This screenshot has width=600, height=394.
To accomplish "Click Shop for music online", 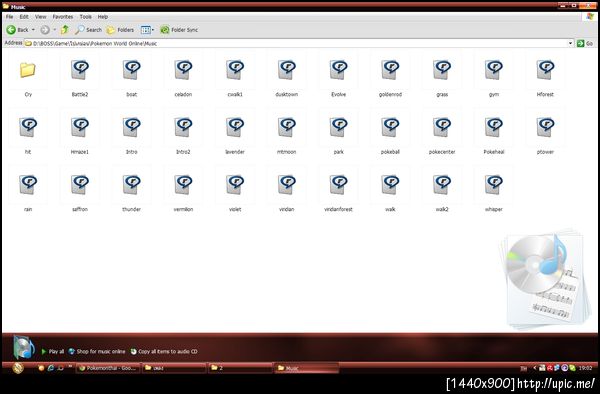I will [97, 351].
